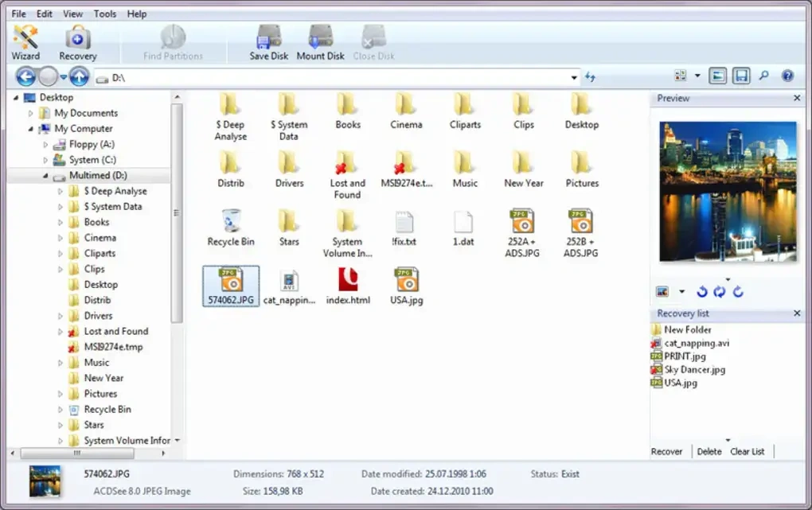Image resolution: width=812 pixels, height=510 pixels.
Task: Click the Save Disk toolbar icon
Action: (267, 40)
